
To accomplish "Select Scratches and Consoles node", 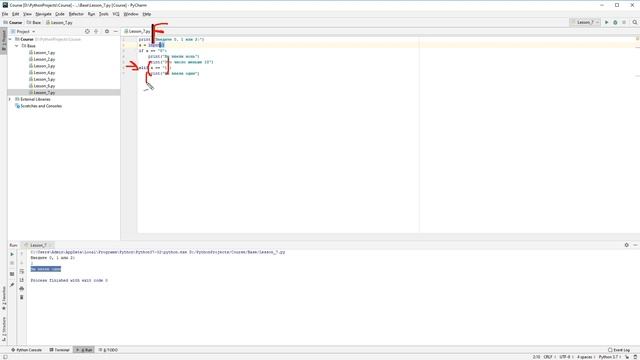I will point(38,106).
